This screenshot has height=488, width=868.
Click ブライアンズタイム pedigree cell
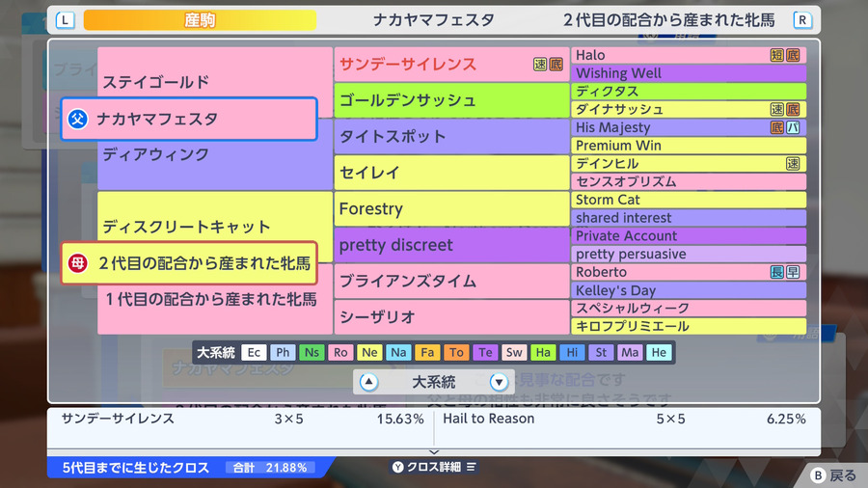pyautogui.click(x=450, y=281)
